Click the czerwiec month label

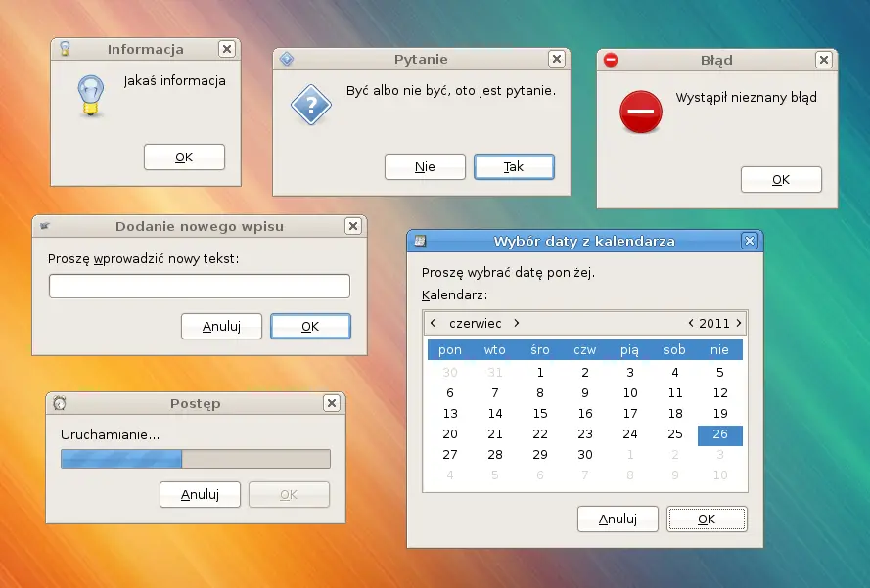[x=475, y=324]
